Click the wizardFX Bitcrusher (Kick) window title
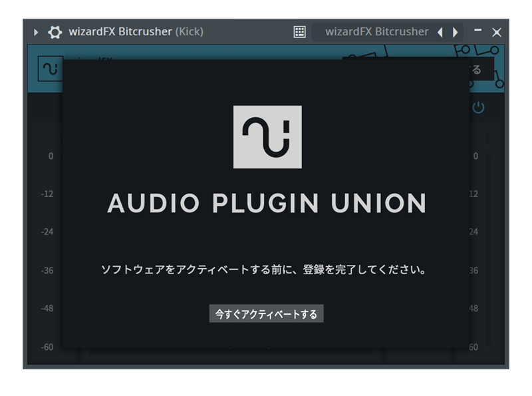Viewport: 532px width, 396px height. click(x=136, y=31)
